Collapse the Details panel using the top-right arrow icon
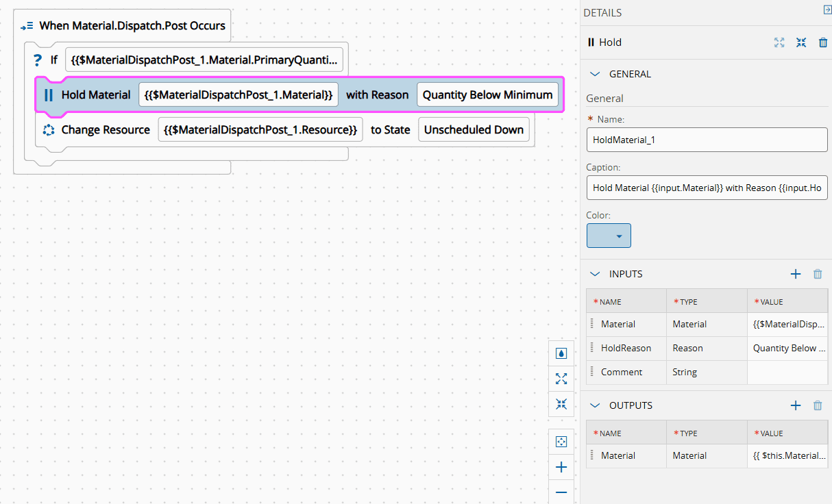Image resolution: width=832 pixels, height=504 pixels. coord(827,10)
